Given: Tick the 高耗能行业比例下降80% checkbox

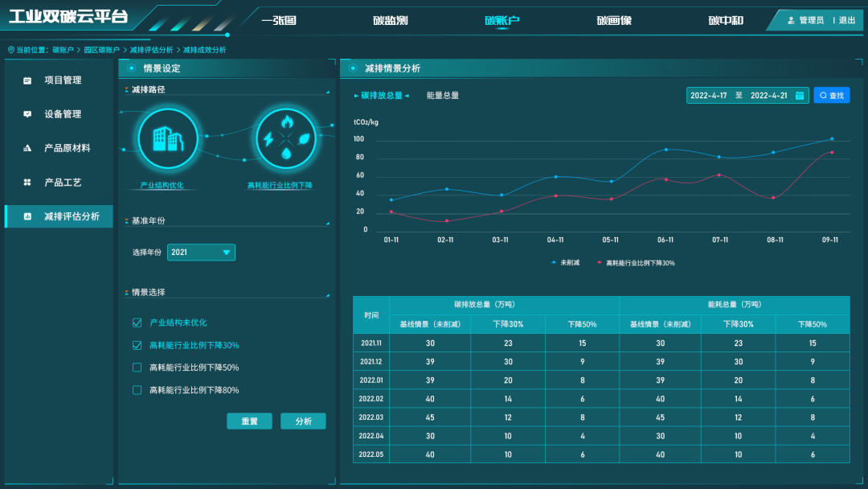Looking at the screenshot, I should pos(137,390).
